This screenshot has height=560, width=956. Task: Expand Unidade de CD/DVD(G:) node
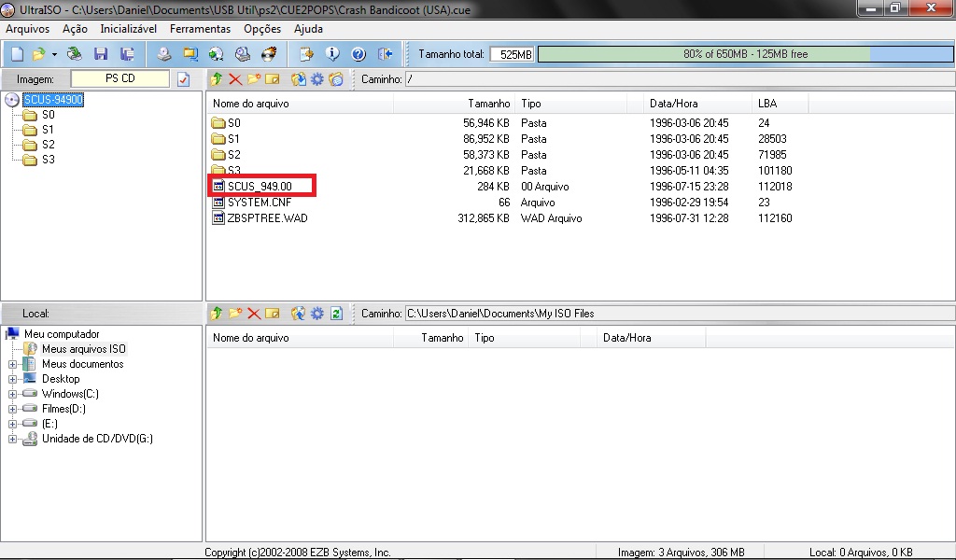pos(13,439)
